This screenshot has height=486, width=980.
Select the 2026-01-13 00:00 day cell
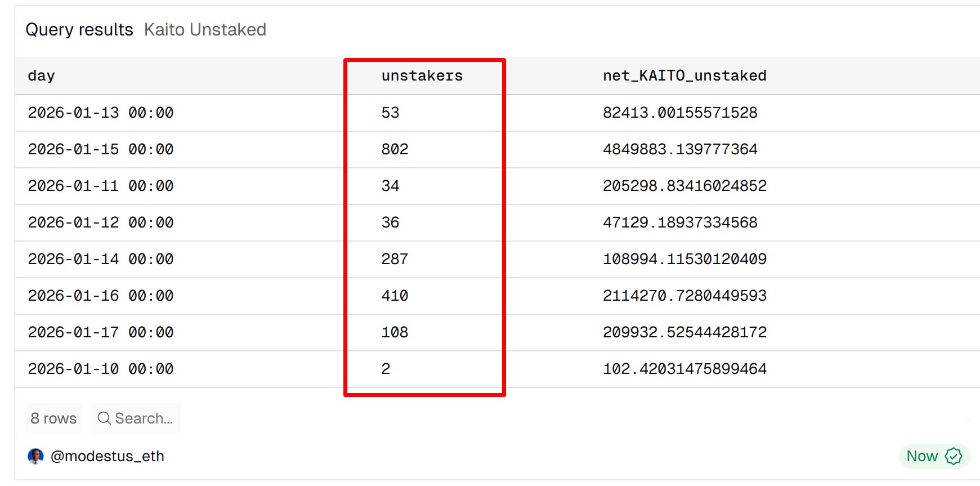click(x=101, y=113)
